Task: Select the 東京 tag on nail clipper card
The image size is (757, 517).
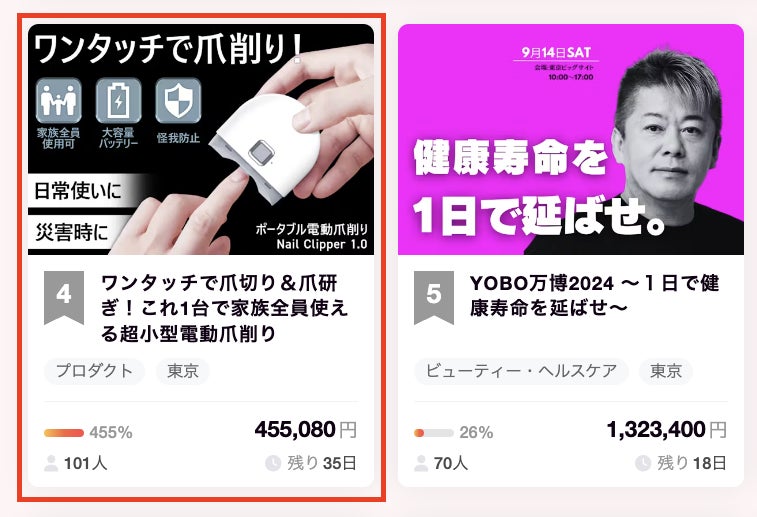Action: tap(182, 371)
